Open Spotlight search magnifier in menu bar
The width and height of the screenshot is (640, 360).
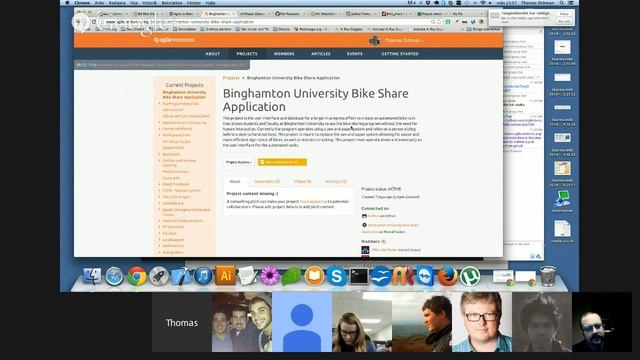562,3
